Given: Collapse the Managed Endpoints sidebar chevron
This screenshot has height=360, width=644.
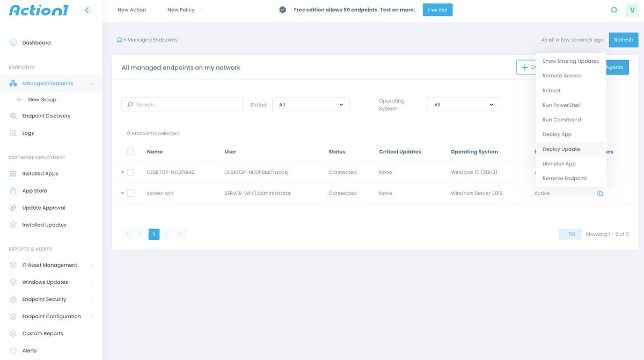Looking at the screenshot, I should (91, 84).
